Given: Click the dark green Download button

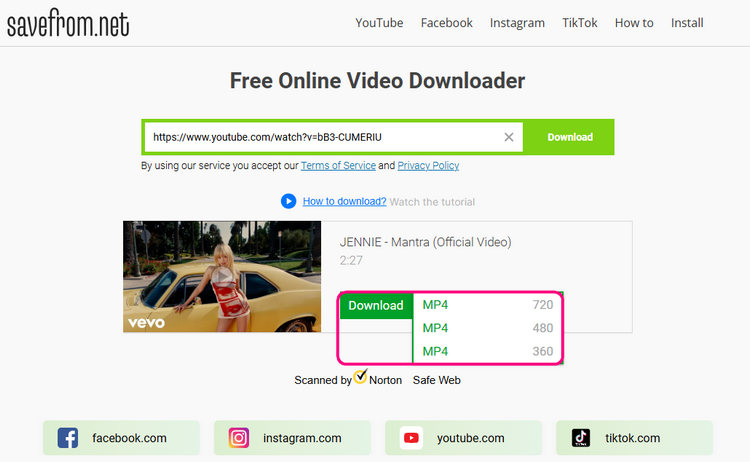Looking at the screenshot, I should point(376,306).
